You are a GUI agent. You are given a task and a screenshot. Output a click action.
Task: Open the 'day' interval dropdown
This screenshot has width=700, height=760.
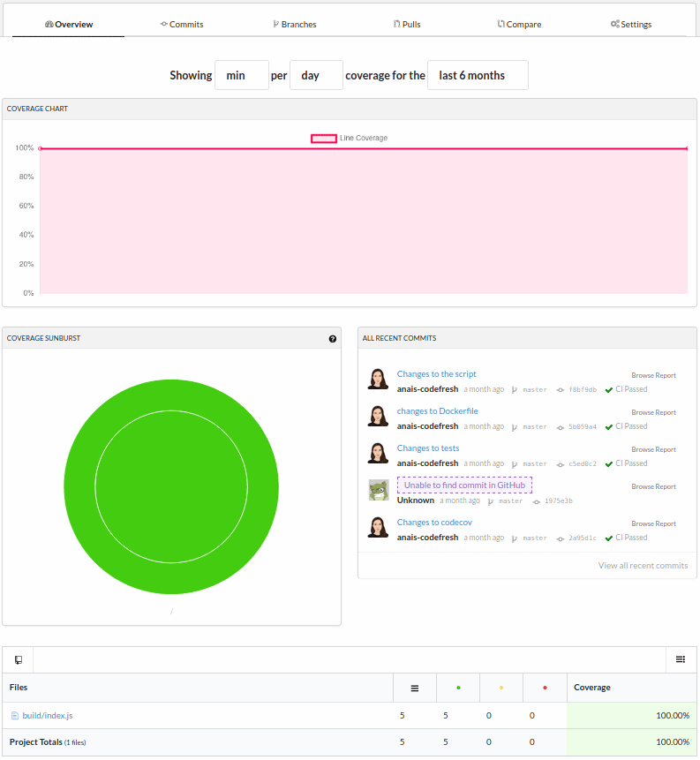(316, 75)
